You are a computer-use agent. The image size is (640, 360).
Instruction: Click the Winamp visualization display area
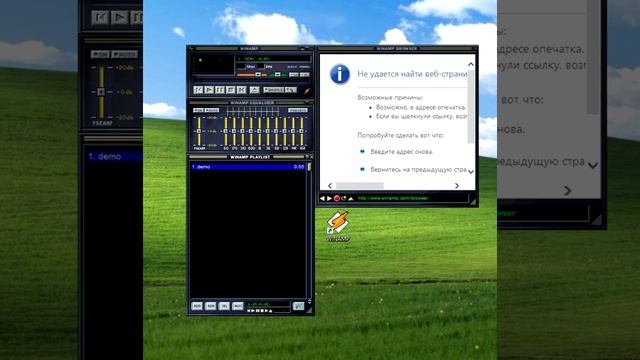[x=214, y=64]
